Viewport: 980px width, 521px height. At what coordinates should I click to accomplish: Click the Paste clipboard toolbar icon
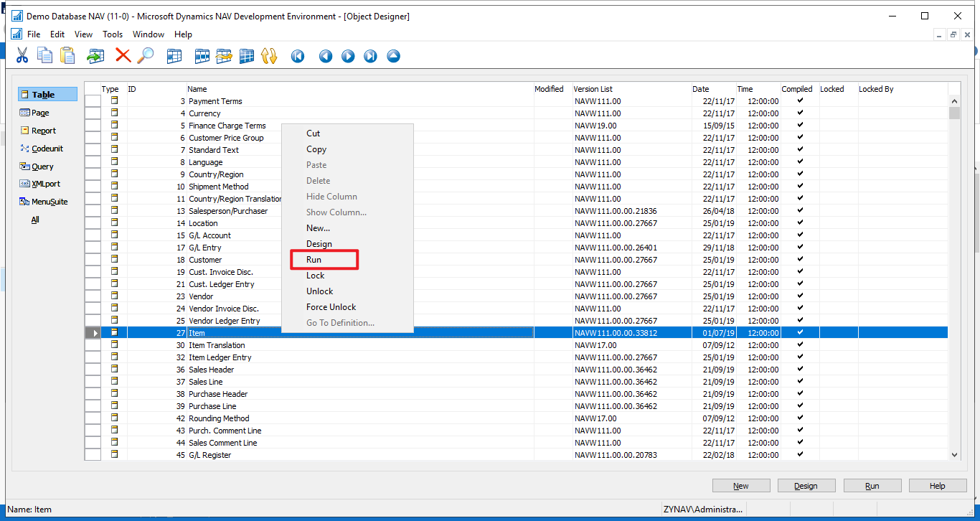(x=67, y=56)
